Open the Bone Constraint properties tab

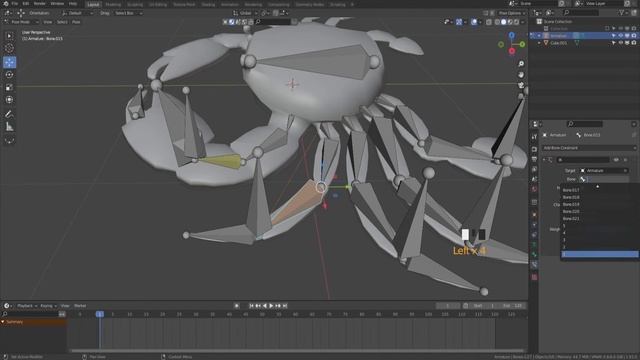click(x=534, y=264)
